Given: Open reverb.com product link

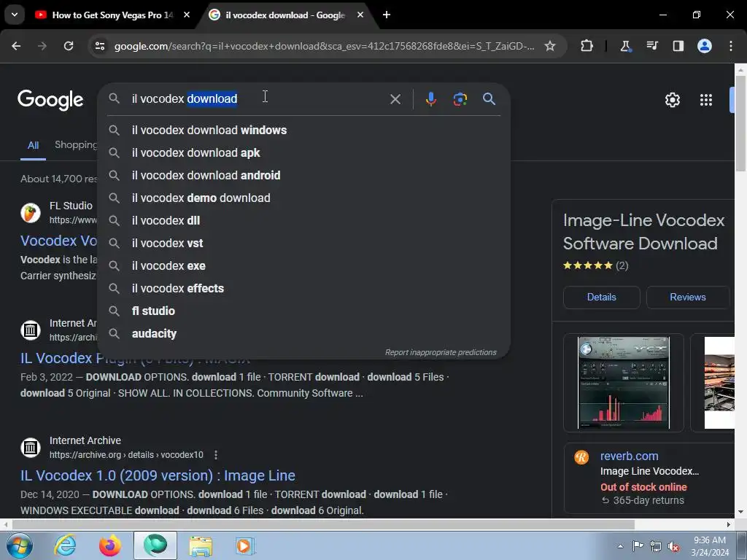Looking at the screenshot, I should point(629,456).
